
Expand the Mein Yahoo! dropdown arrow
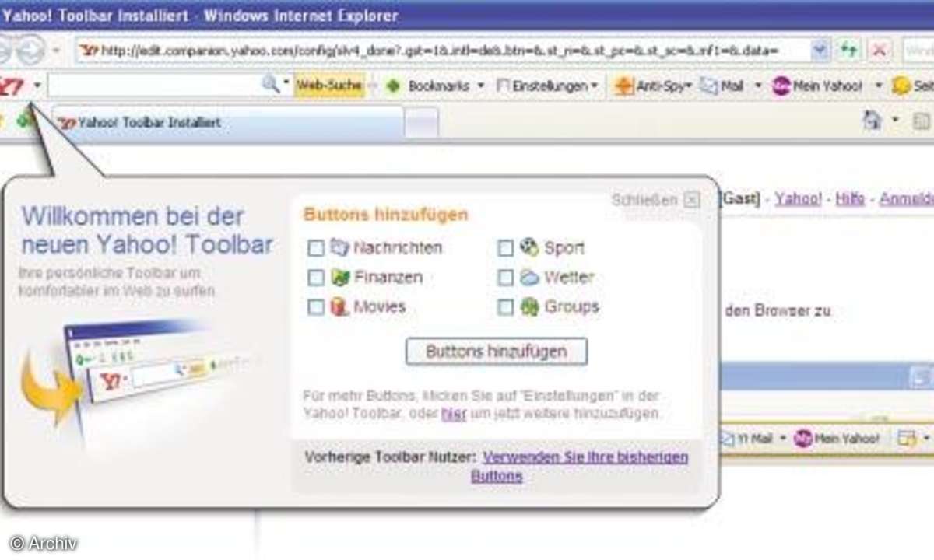click(878, 86)
